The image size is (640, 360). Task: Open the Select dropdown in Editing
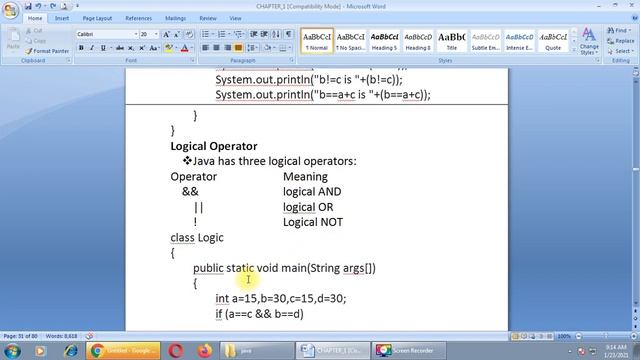[x=620, y=51]
